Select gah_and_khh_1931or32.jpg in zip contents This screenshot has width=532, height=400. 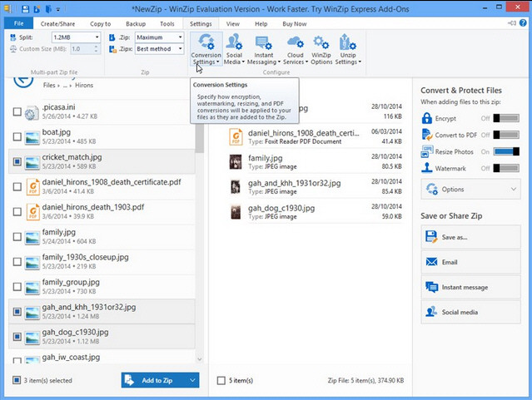click(x=294, y=183)
